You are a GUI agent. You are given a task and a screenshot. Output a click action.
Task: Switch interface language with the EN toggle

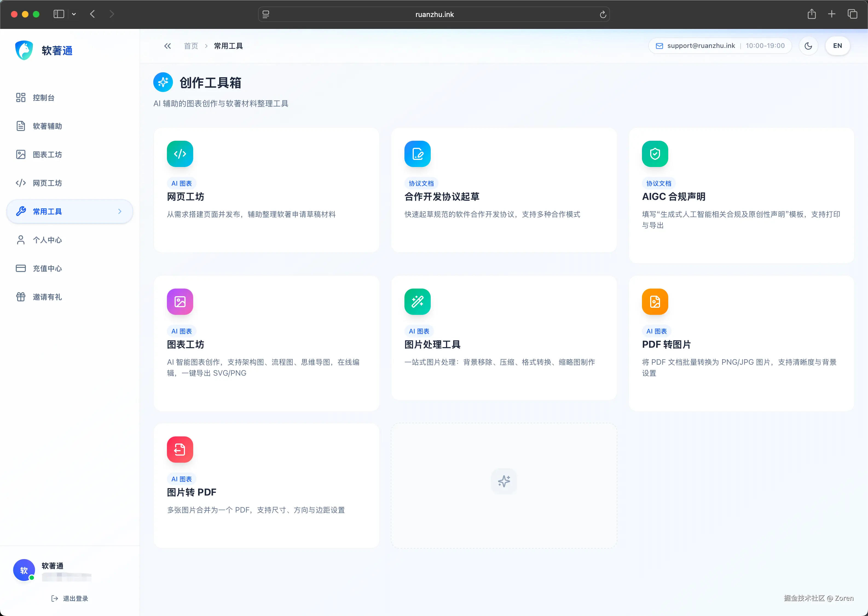837,45
